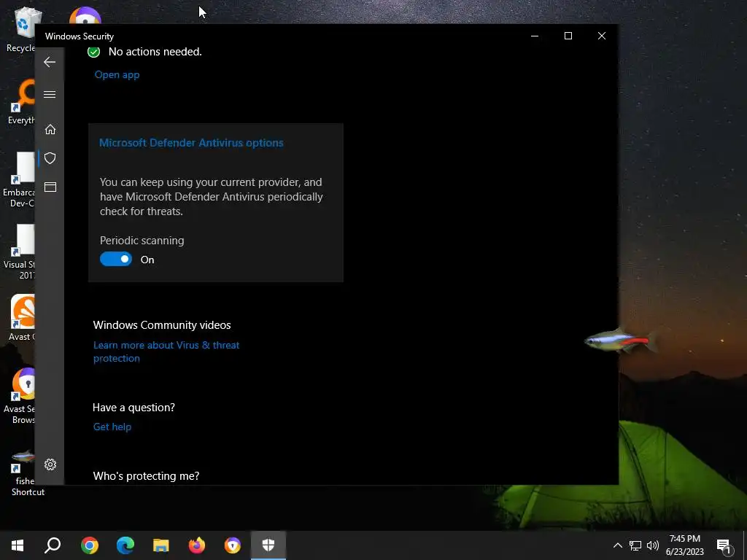Viewport: 747px width, 560px height.
Task: Open the hamburger navigation menu
Action: coord(50,94)
